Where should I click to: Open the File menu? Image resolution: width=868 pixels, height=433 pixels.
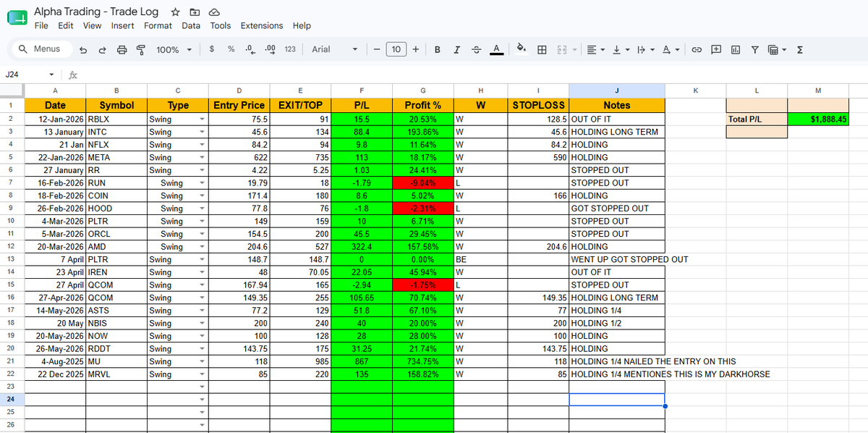coord(41,25)
